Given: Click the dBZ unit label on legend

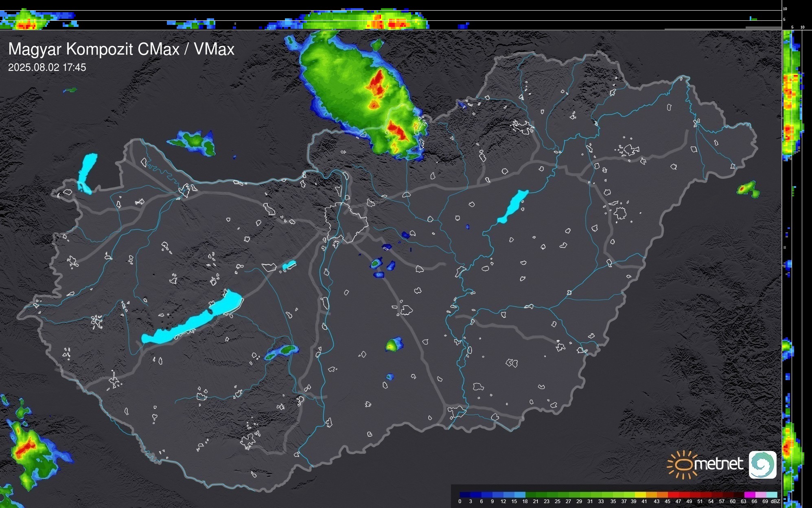Looking at the screenshot, I should click(x=775, y=501).
